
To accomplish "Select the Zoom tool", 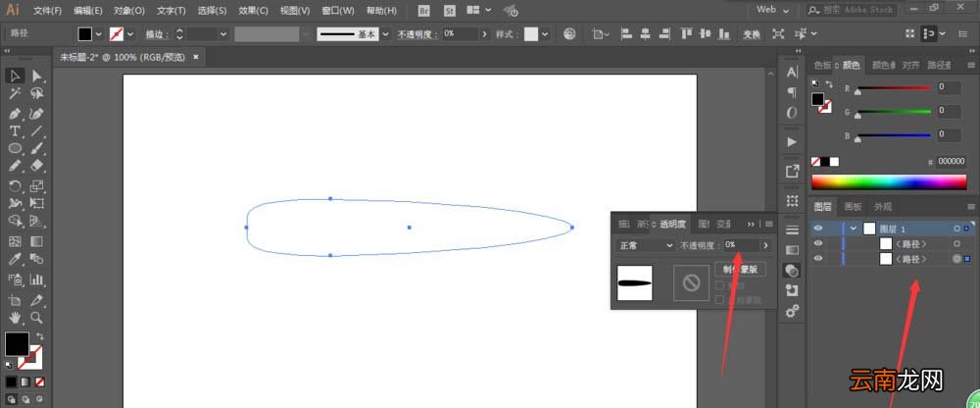I will click(x=37, y=317).
